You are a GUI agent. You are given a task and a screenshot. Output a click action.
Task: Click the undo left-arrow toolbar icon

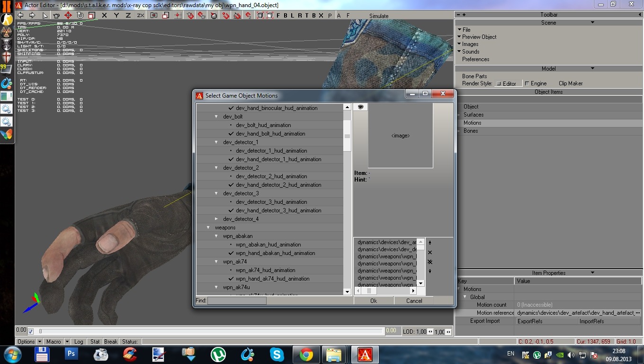[x=20, y=15]
